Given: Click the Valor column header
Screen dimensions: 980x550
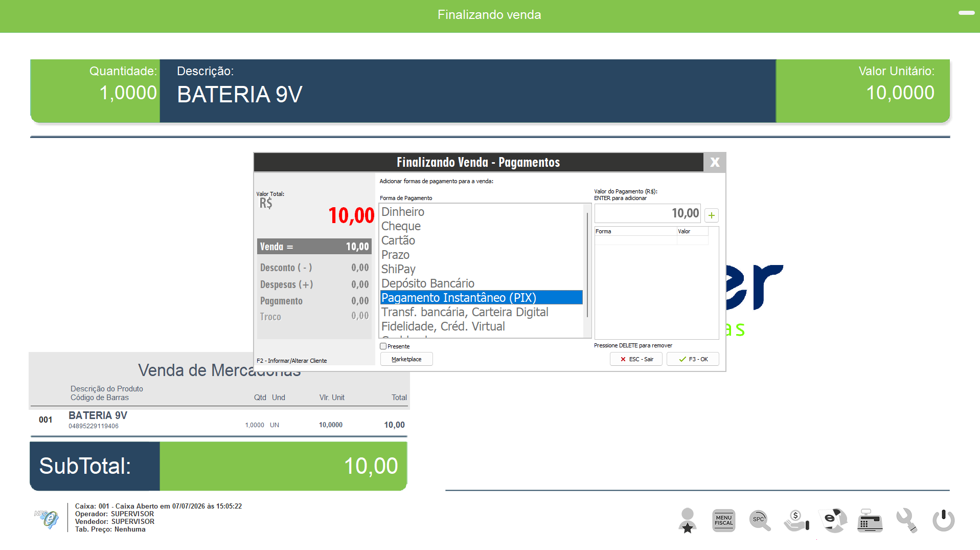Looking at the screenshot, I should click(x=692, y=231).
